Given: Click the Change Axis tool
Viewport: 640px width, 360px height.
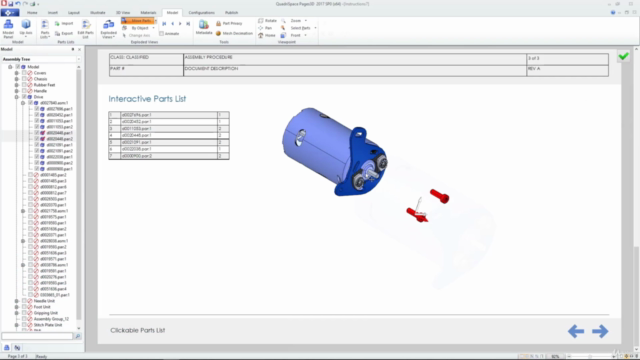Looking at the screenshot, I should (136, 36).
